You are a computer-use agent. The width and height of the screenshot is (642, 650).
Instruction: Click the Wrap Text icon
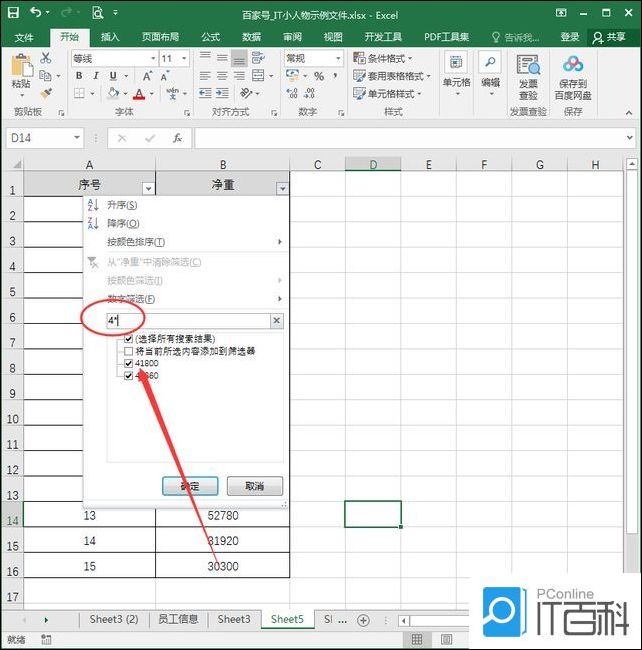click(258, 58)
